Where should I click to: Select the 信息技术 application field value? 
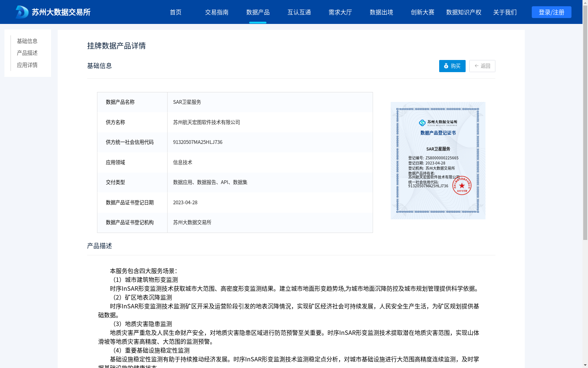[183, 162]
